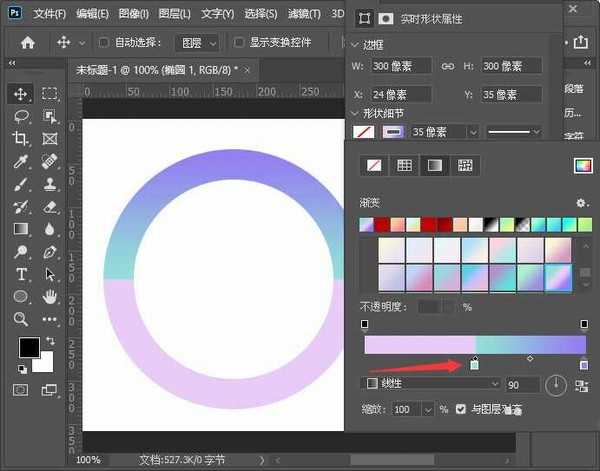
Task: Enable the 自动选择 checkbox
Action: click(105, 43)
